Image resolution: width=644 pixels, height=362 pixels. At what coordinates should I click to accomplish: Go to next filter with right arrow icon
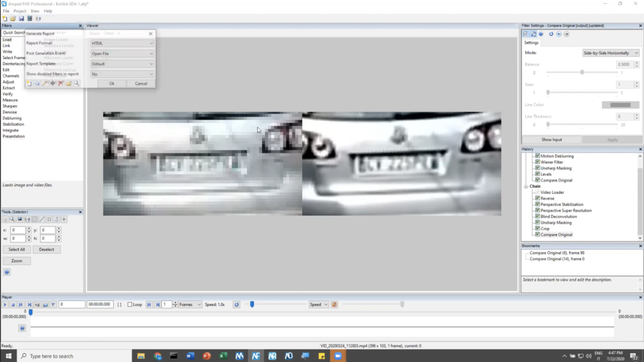[x=567, y=34]
